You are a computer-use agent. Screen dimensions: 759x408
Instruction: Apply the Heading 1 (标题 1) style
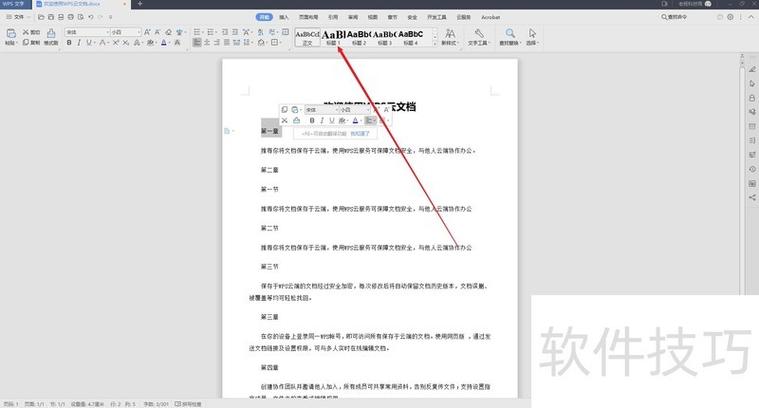point(333,37)
